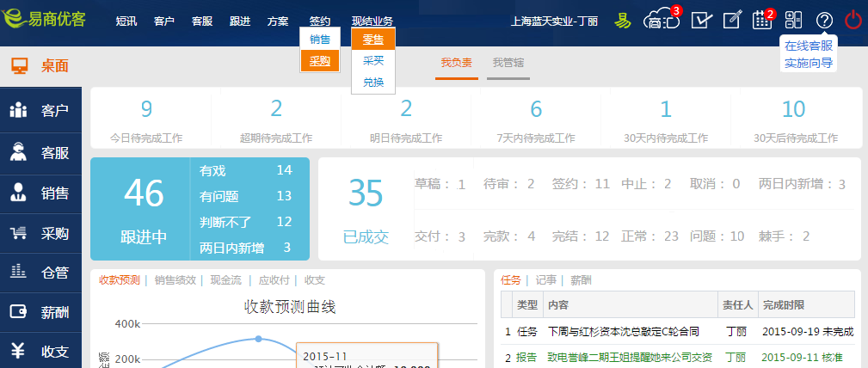Open the calendar icon with badge 2

click(762, 20)
